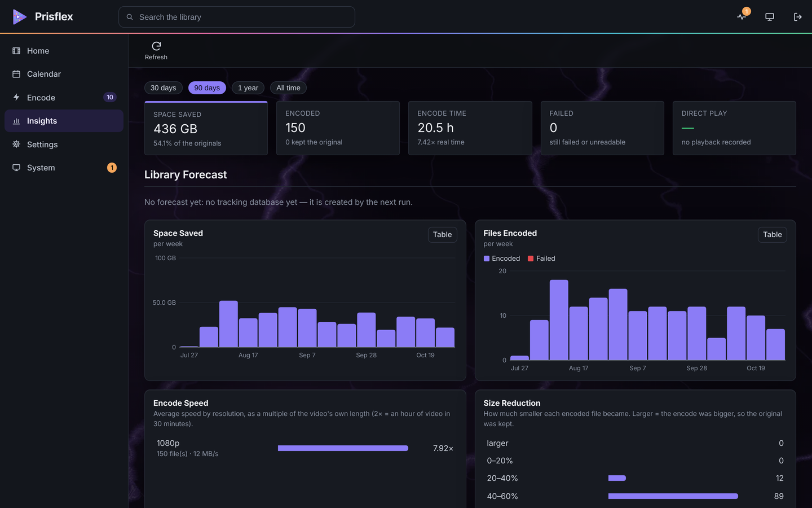Open the Encode page
Image resolution: width=812 pixels, height=508 pixels.
tap(64, 98)
